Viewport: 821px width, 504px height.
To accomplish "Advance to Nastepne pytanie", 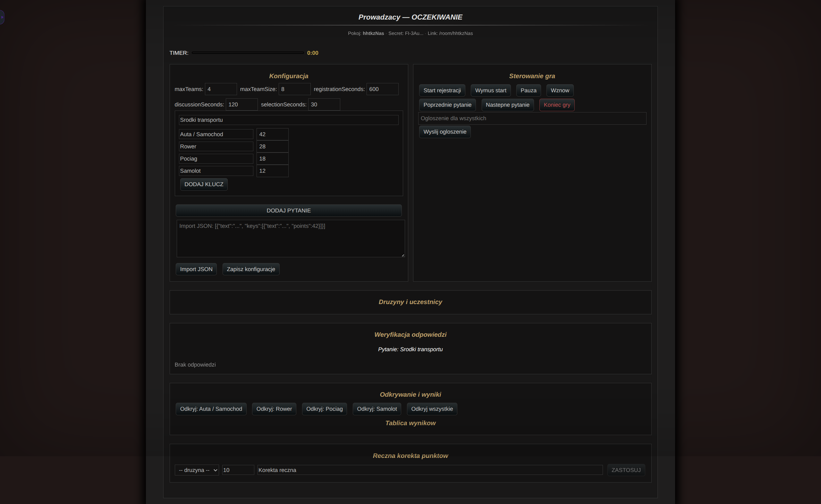I will 507,105.
